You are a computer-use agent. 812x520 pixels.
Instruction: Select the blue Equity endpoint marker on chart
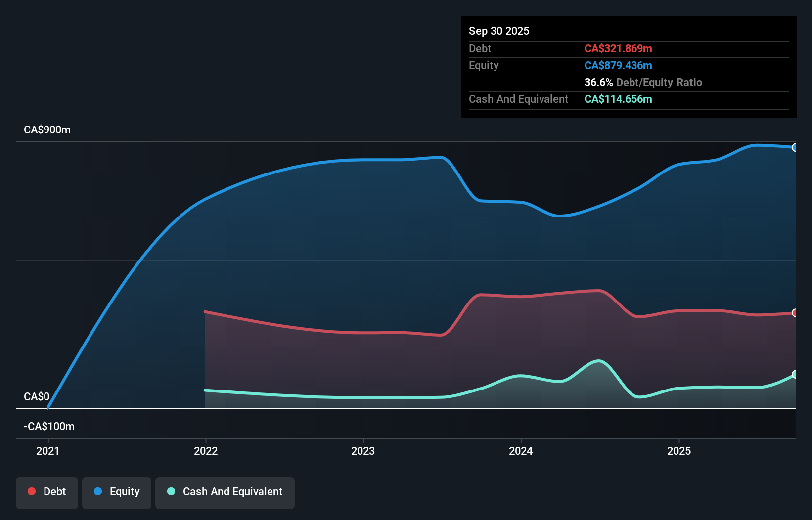(795, 147)
